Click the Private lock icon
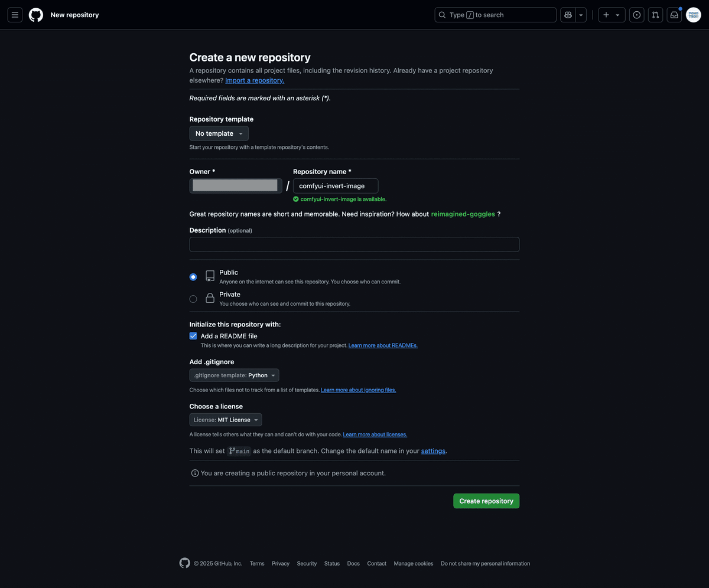This screenshot has height=588, width=709. tap(210, 298)
